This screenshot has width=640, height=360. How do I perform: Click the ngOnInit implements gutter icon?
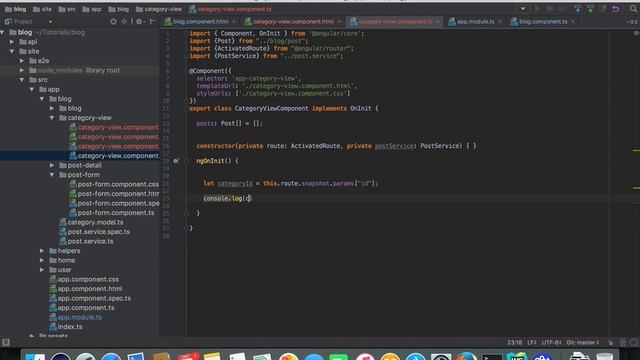pyautogui.click(x=176, y=161)
